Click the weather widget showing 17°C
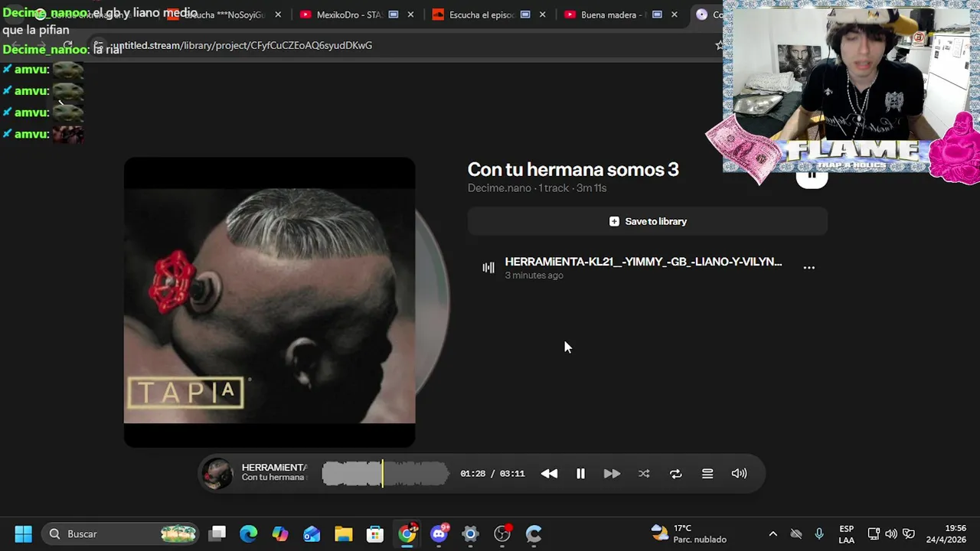980x551 pixels. 689,533
